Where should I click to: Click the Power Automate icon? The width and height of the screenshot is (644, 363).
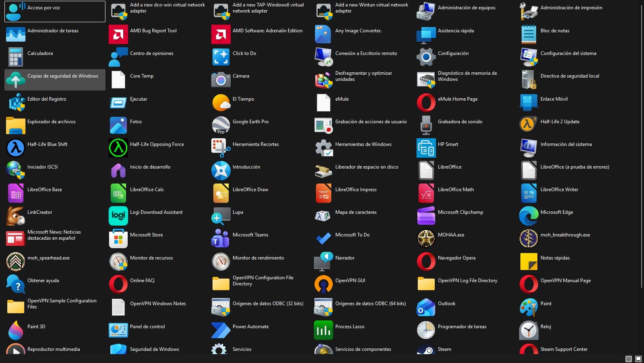tap(221, 330)
